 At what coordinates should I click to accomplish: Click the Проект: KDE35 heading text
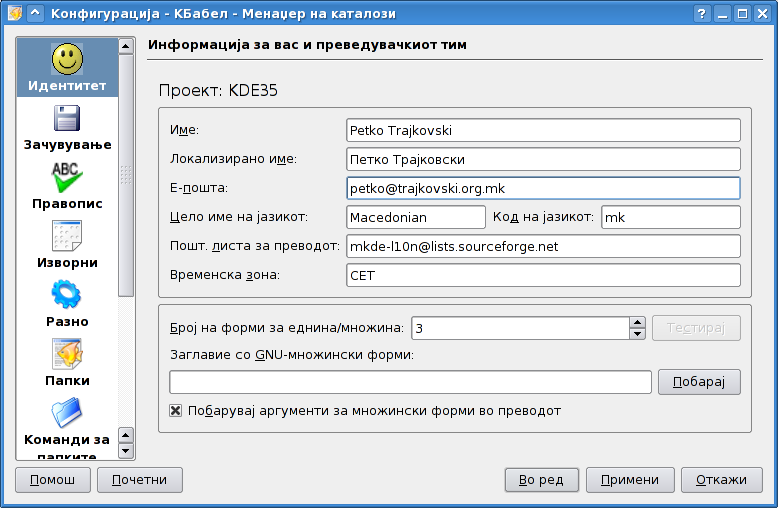point(218,90)
